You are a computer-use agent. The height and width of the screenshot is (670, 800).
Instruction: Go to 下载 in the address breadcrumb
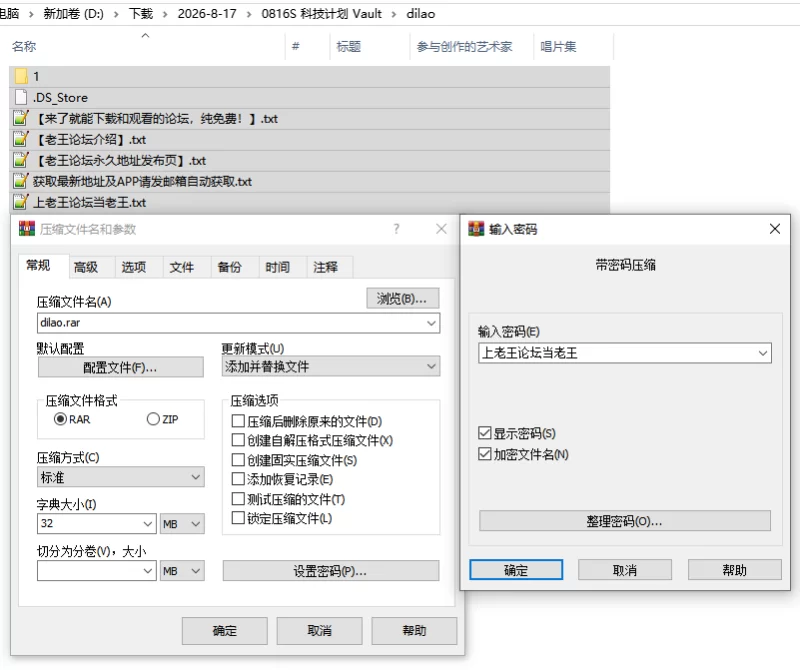click(x=141, y=13)
